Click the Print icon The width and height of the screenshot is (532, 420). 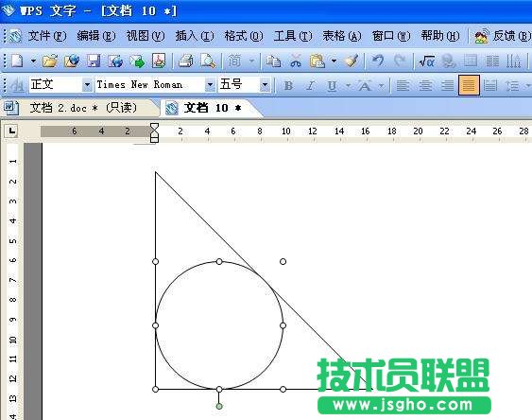click(x=185, y=61)
